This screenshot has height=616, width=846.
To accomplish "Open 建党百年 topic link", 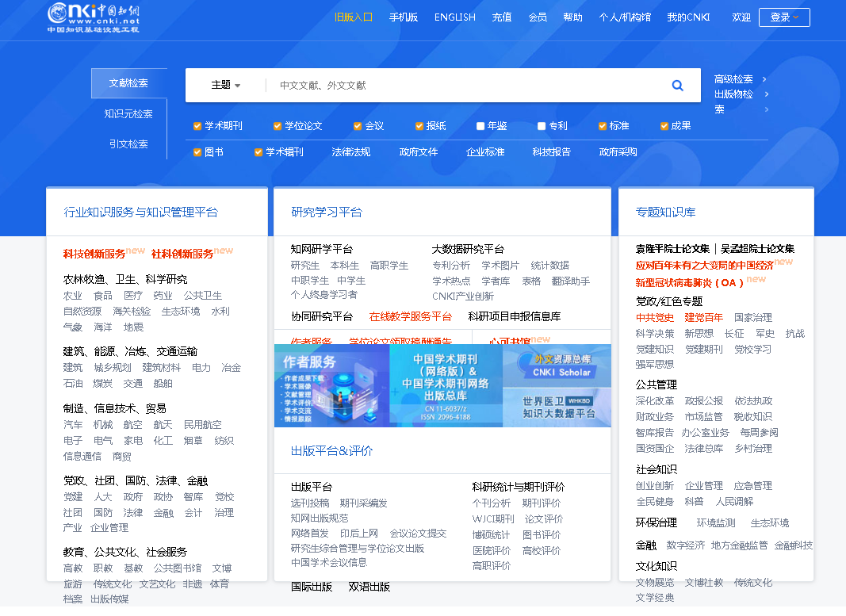I will 703,318.
